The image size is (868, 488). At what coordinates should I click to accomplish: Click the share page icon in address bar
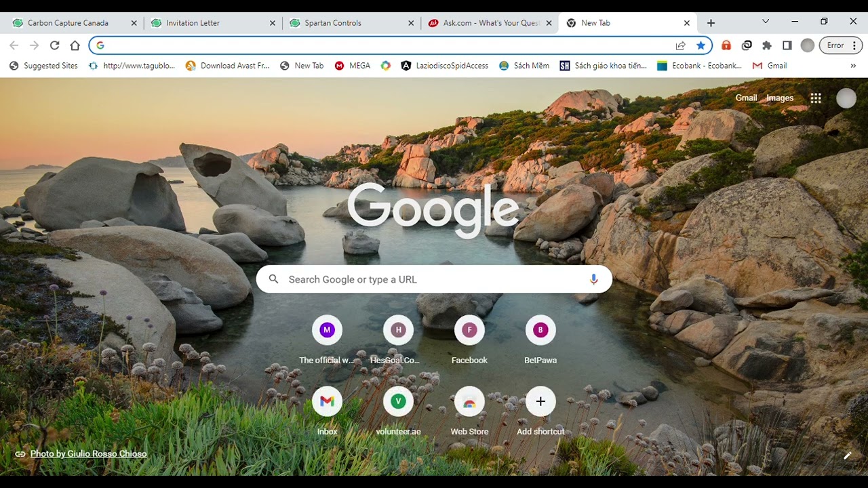point(680,45)
